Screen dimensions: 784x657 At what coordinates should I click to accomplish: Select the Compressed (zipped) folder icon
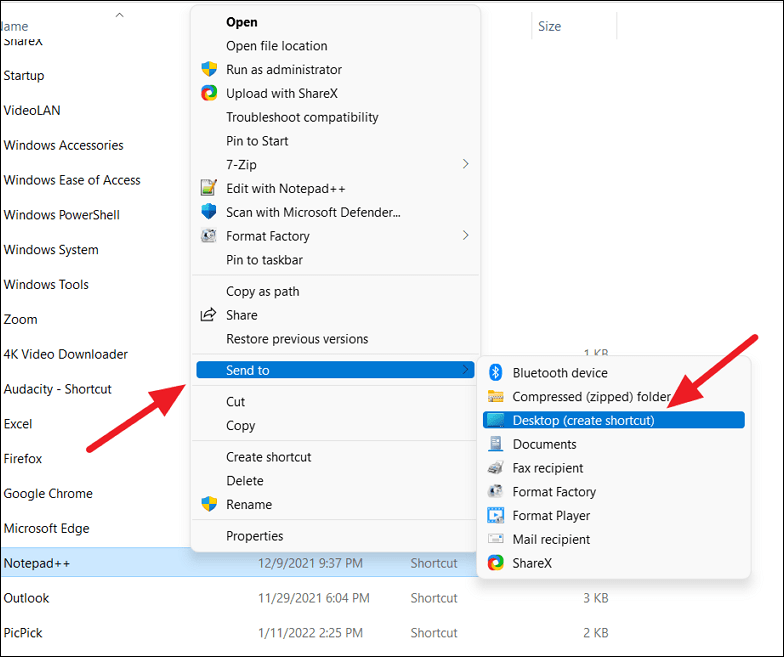tap(495, 397)
